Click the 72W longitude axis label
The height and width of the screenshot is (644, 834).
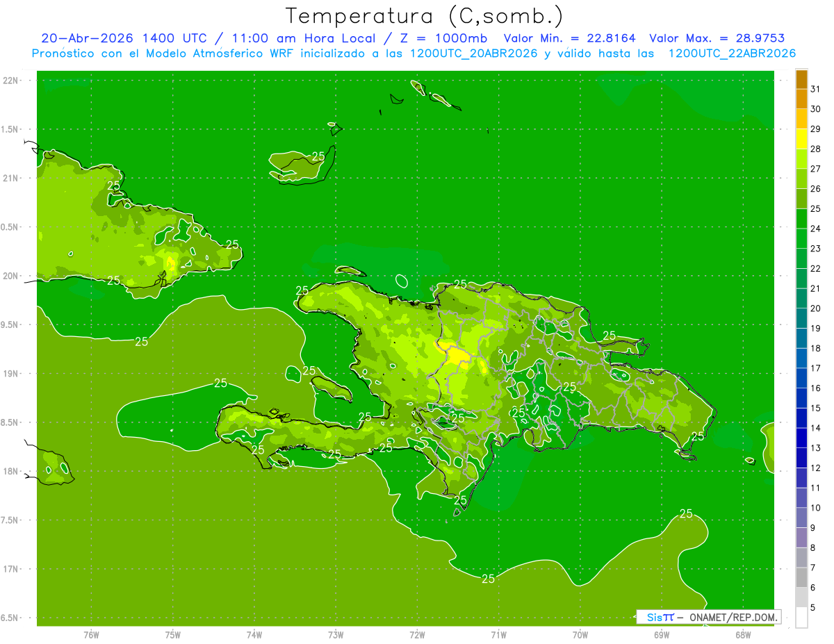[x=417, y=635]
